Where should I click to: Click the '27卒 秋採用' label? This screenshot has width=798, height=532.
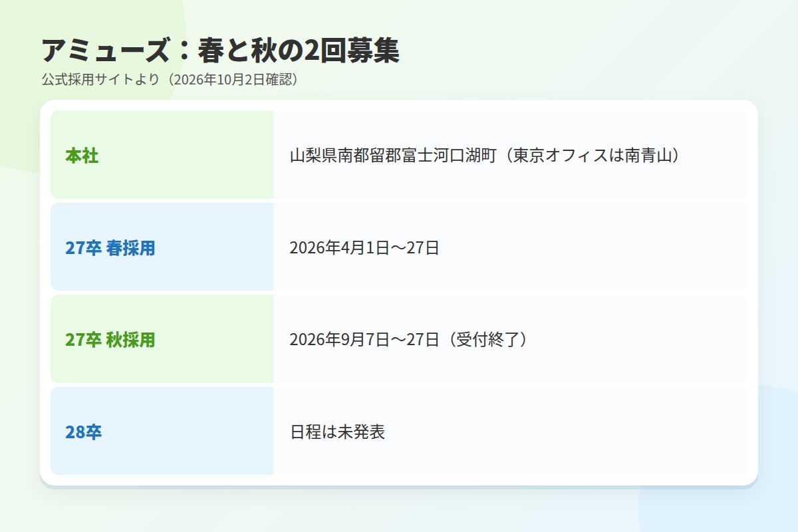110,340
